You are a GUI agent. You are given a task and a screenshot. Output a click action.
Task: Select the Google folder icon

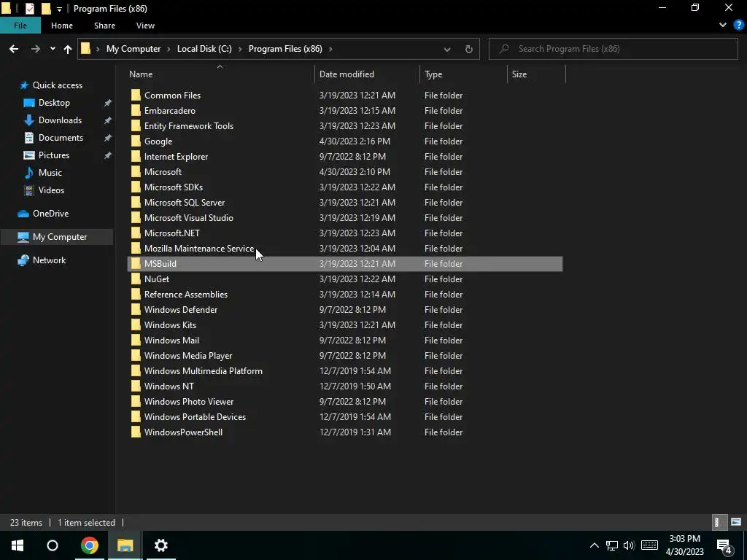(136, 141)
